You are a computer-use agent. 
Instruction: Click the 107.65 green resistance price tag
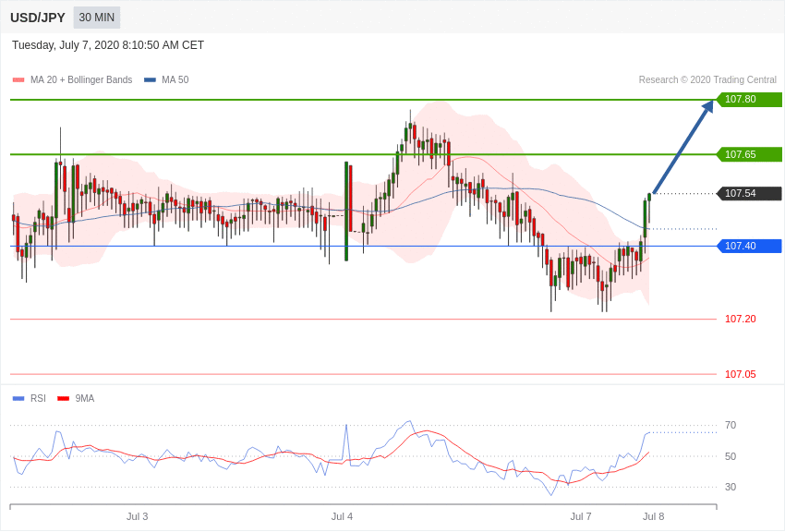[750, 154]
